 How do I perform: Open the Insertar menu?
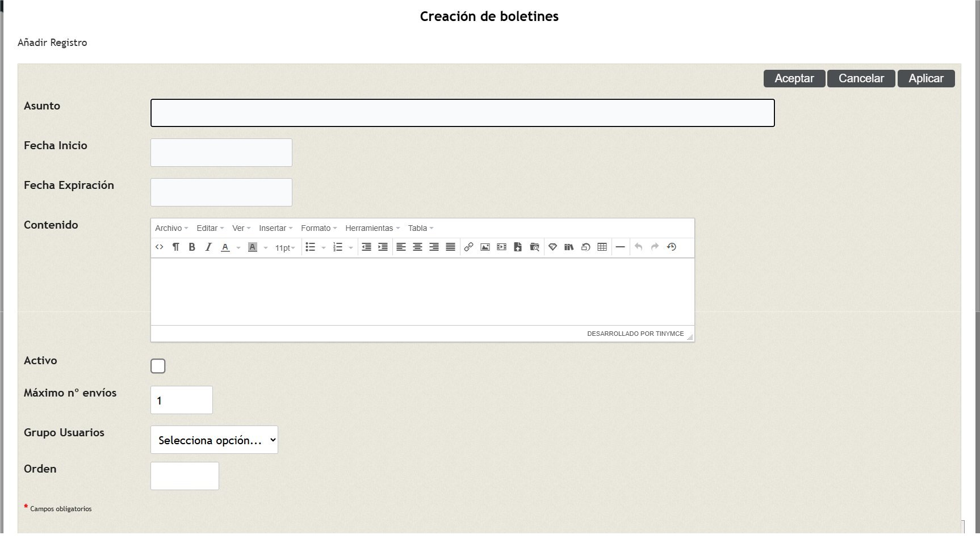point(276,228)
